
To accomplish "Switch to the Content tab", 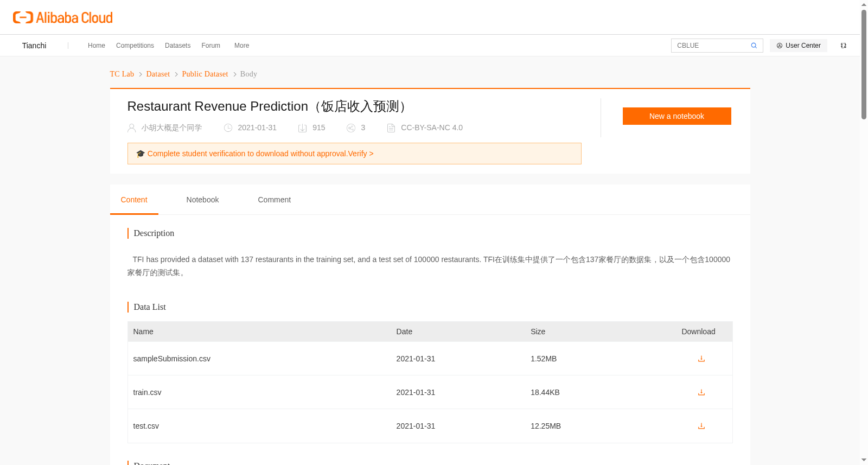I will point(134,200).
